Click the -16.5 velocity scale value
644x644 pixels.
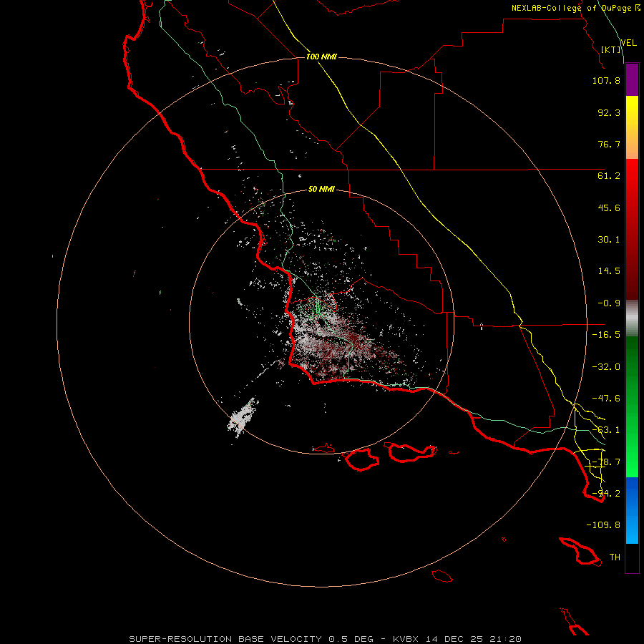click(x=606, y=335)
